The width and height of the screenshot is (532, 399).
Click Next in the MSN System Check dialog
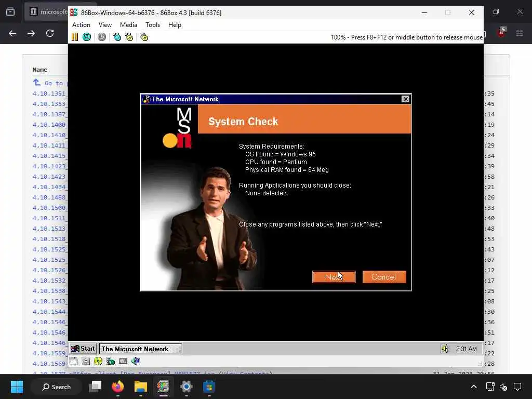tap(334, 277)
